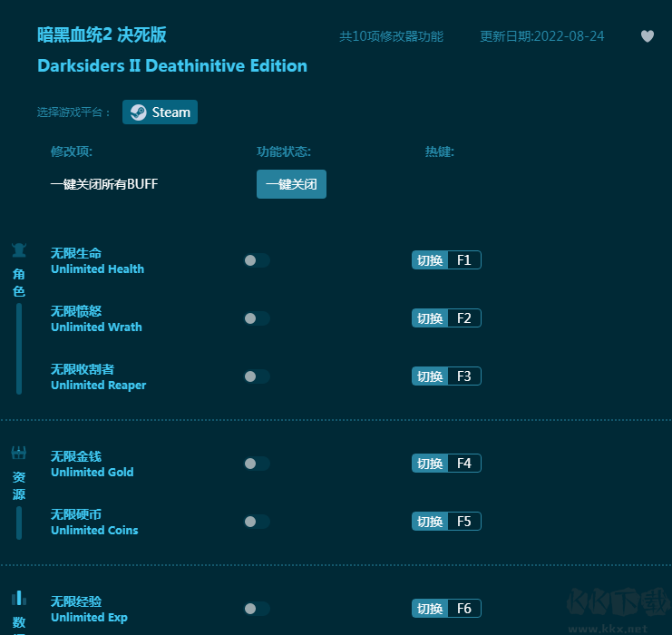Click the Steam logo icon
This screenshot has width=672, height=635.
pyautogui.click(x=138, y=112)
